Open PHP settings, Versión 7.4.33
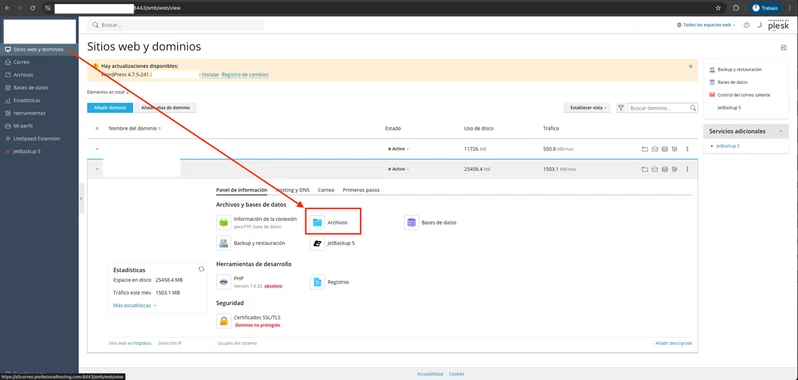 click(x=249, y=282)
